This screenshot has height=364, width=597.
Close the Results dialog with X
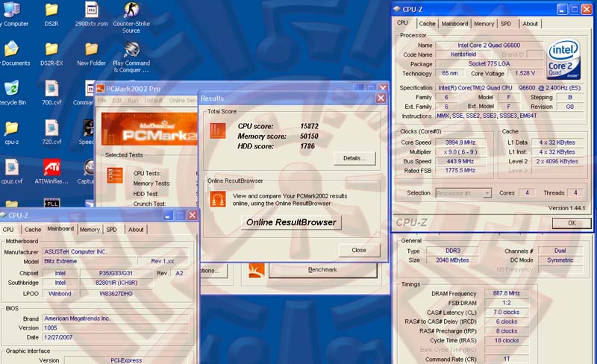click(381, 98)
